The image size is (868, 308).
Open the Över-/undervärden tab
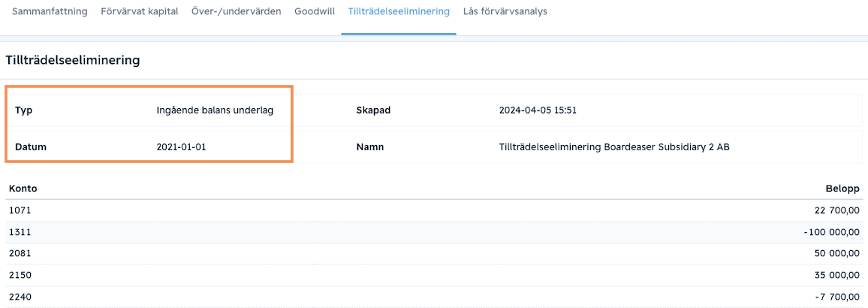pyautogui.click(x=237, y=11)
